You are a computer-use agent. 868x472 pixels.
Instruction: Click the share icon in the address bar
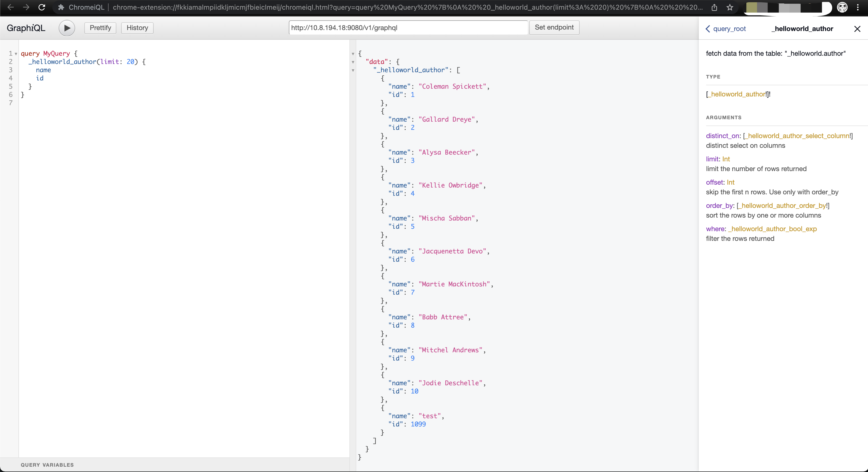(x=714, y=8)
